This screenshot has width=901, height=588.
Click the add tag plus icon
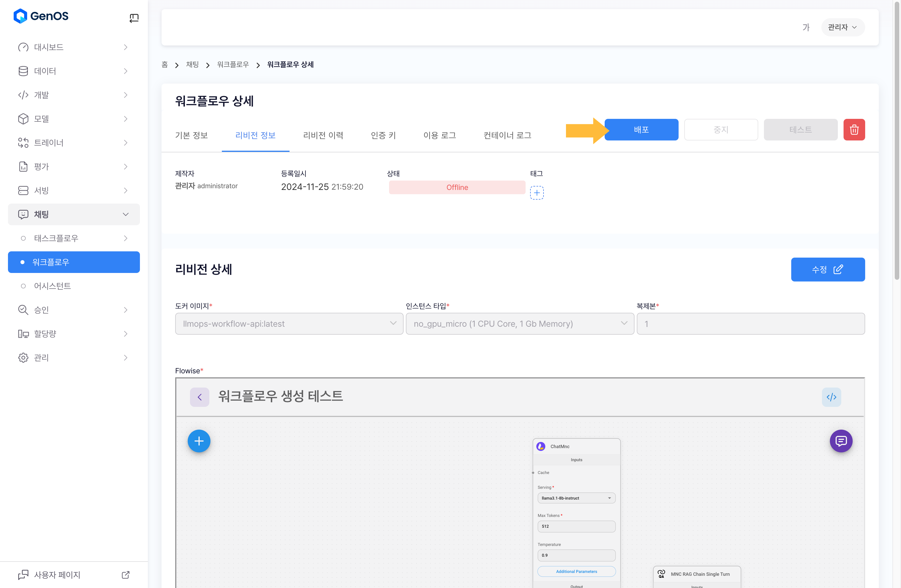click(536, 192)
